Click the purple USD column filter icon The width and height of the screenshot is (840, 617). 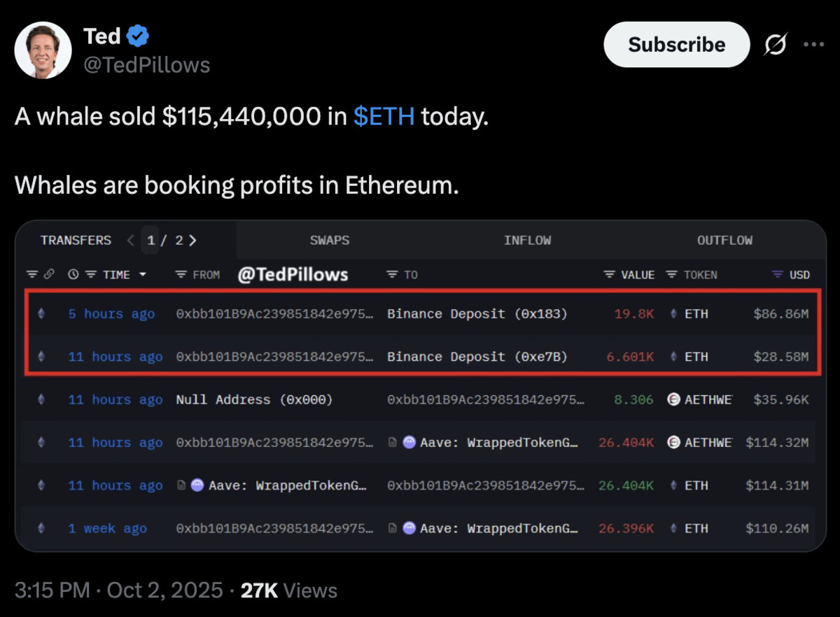click(x=778, y=275)
